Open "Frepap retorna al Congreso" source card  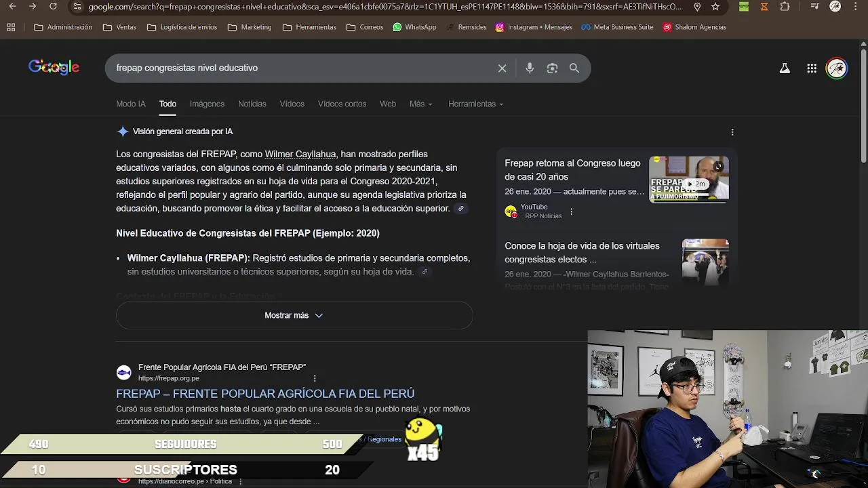tap(573, 170)
